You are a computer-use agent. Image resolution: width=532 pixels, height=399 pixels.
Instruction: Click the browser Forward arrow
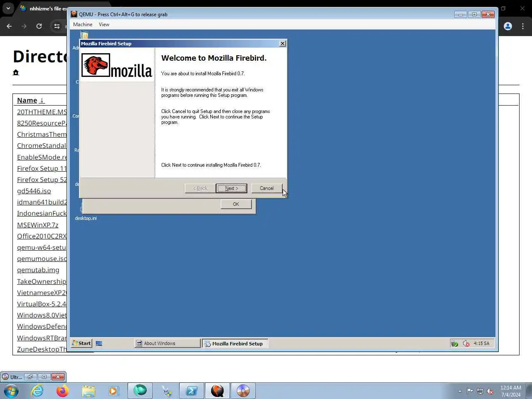click(x=24, y=26)
